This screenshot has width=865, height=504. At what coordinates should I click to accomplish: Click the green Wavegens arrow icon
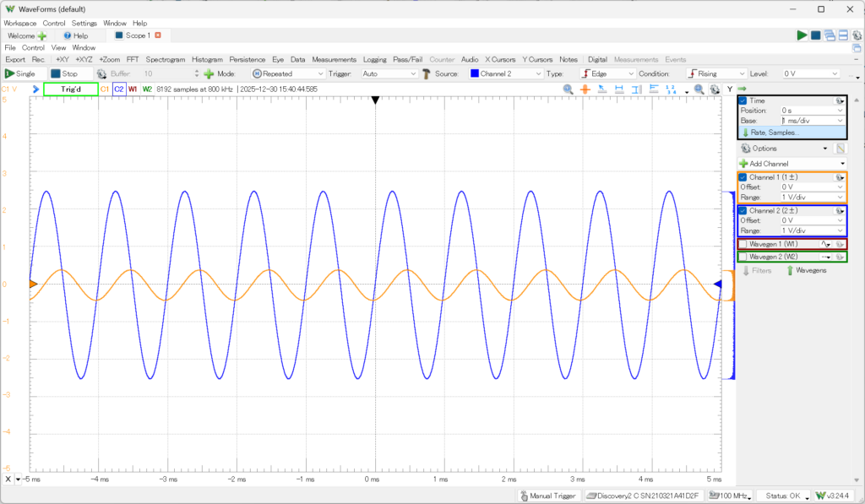[790, 270]
